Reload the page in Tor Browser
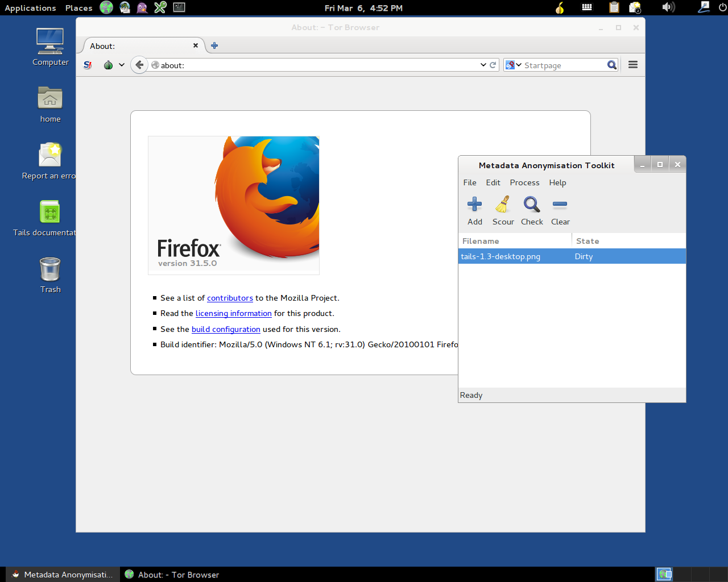Screen dimensions: 728x582 point(493,65)
